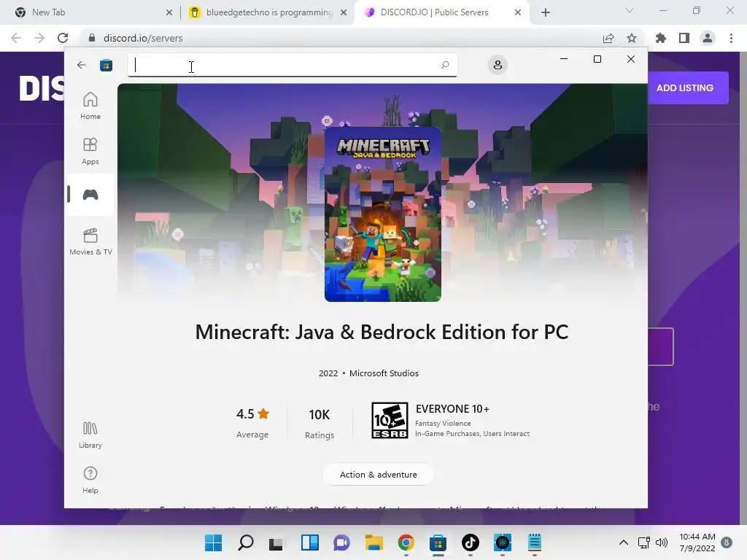Minimize the Microsoft Store window

click(564, 59)
